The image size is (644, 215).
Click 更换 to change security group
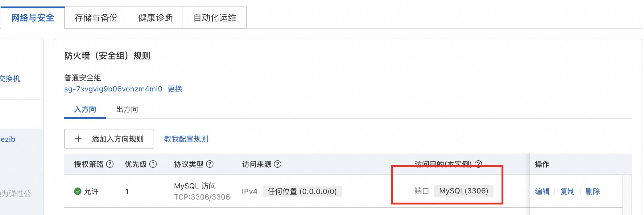pos(175,89)
